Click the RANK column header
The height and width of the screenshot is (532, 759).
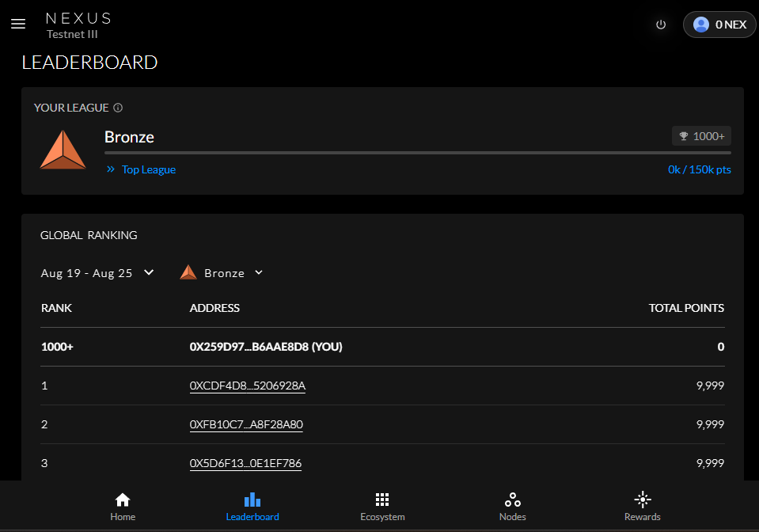tap(56, 308)
